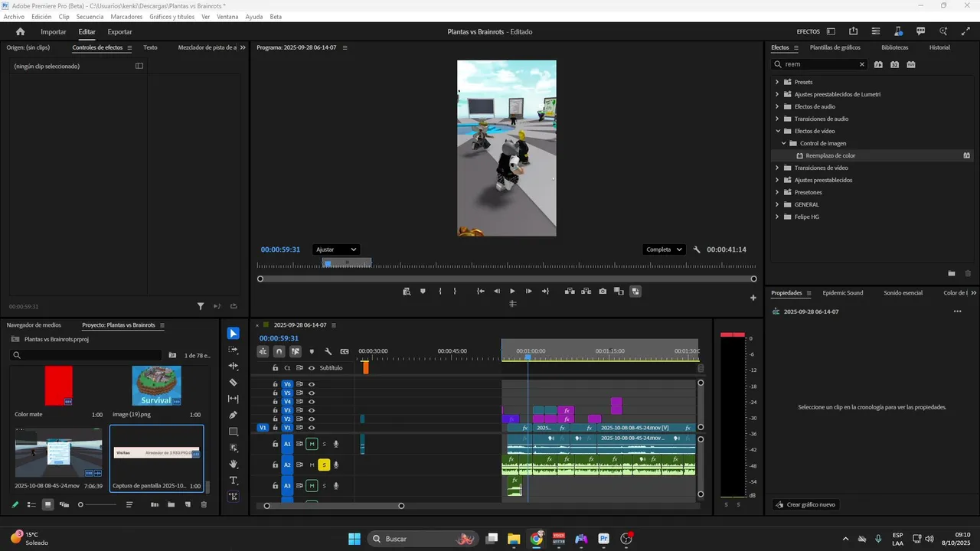Toggle lock on track V2

click(276, 419)
